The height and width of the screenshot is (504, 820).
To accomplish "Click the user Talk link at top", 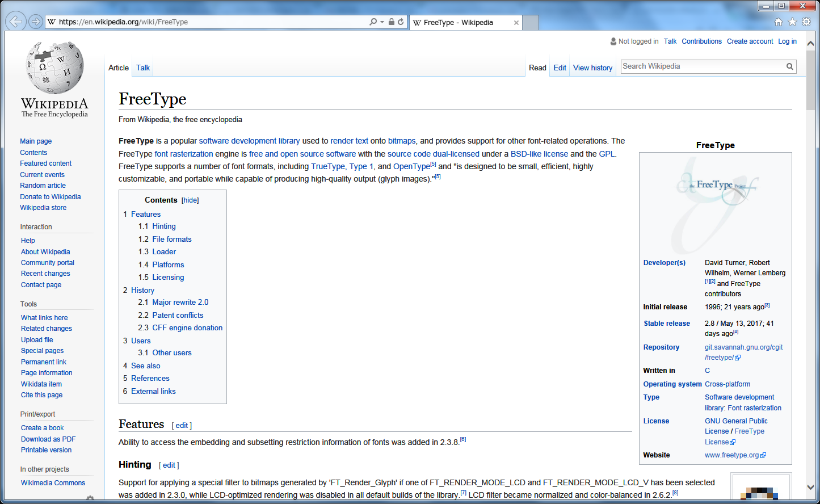I will (x=670, y=41).
